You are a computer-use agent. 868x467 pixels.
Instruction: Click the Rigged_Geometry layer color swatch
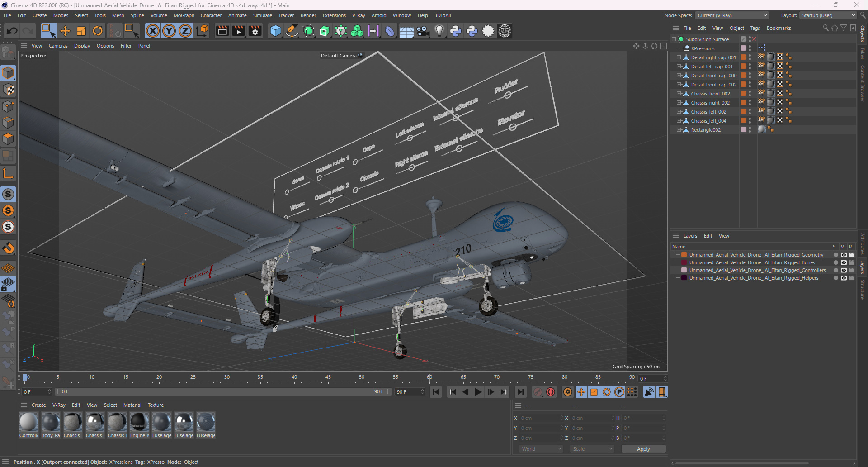pyautogui.click(x=684, y=255)
